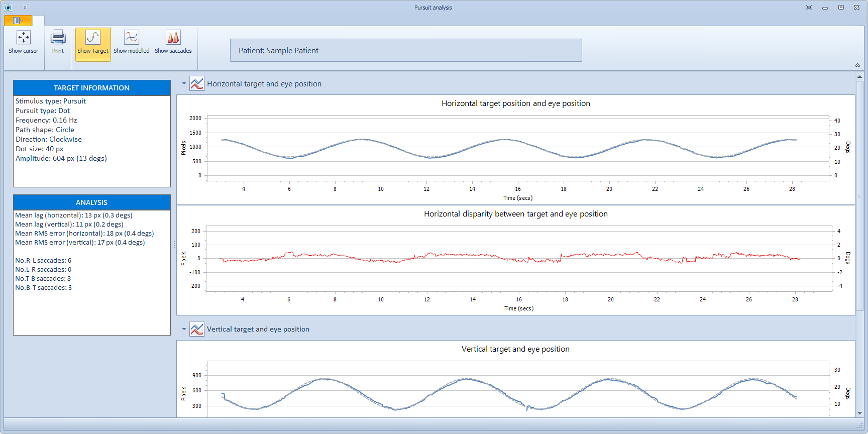Viewport: 868px width, 434px height.
Task: Click the Vertical target chart icon
Action: coord(197,330)
